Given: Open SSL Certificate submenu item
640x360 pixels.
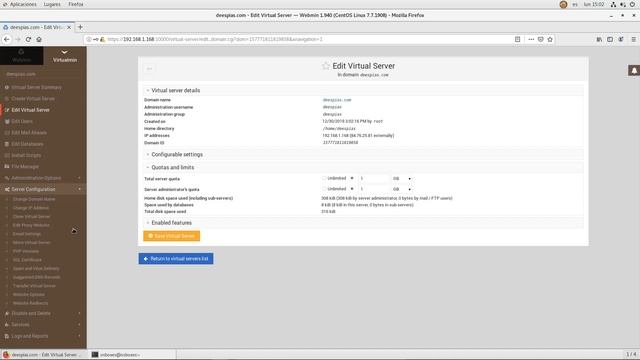Looking at the screenshot, I should click(27, 260).
